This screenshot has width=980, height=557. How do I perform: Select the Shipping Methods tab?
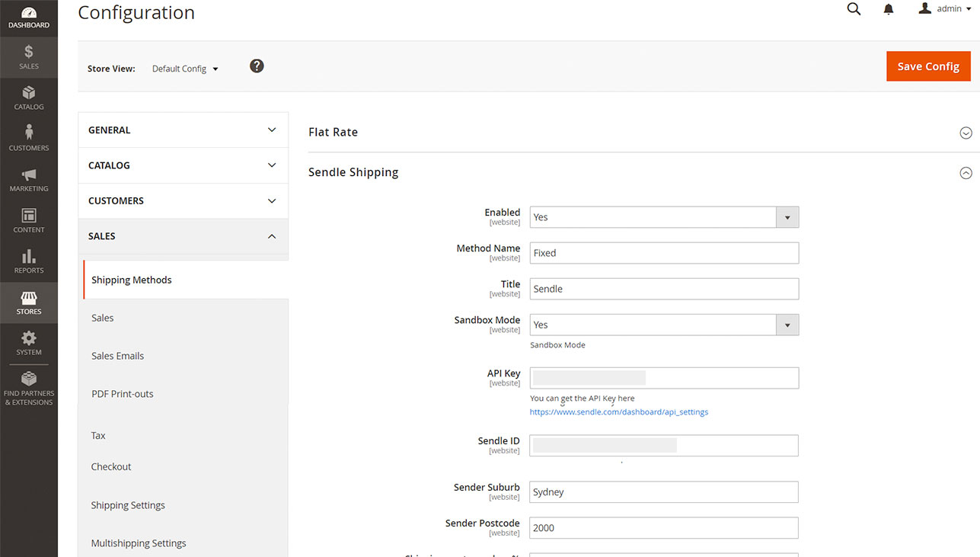click(x=132, y=280)
